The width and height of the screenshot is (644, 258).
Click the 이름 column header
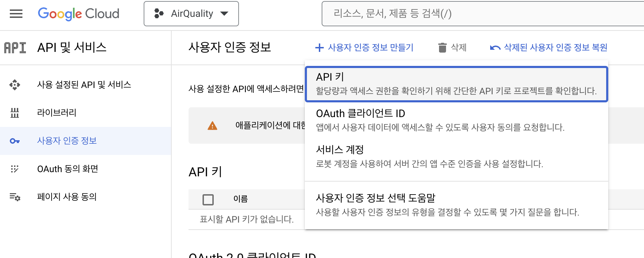click(240, 199)
